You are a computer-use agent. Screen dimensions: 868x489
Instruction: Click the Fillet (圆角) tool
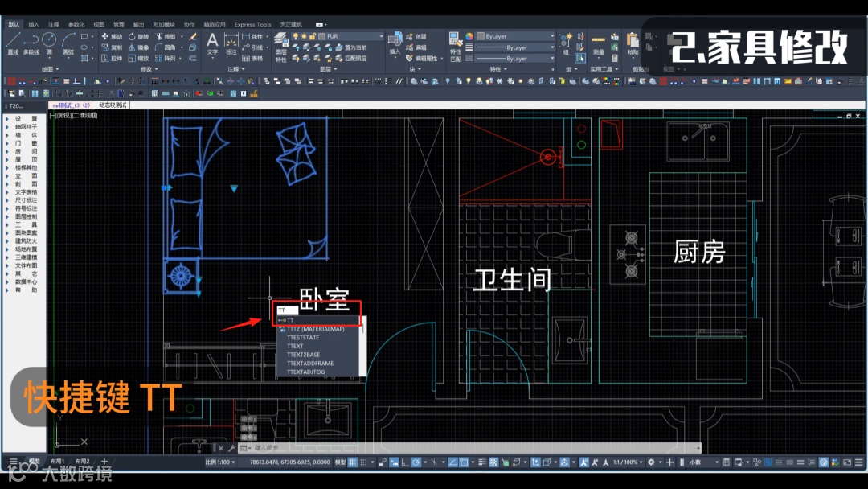166,47
